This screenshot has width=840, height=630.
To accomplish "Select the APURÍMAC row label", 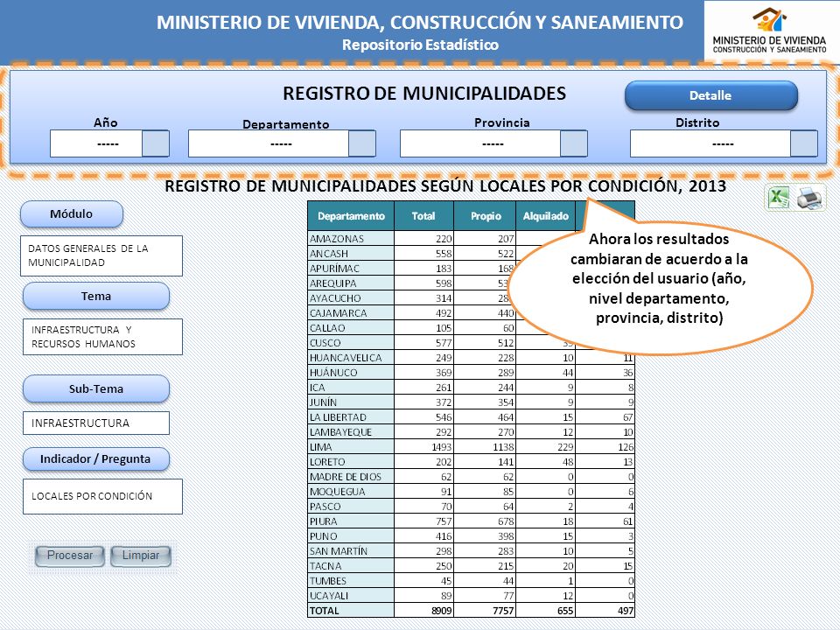I will (x=351, y=269).
